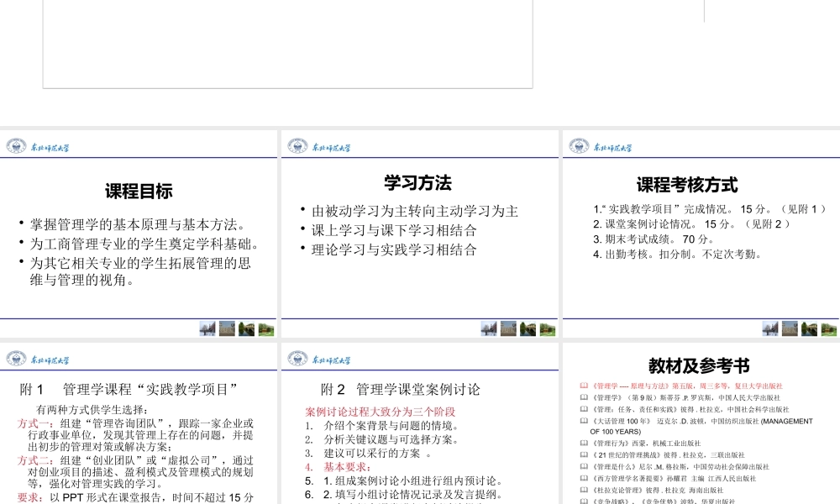Click the book icon beside 《大话管理100年》

585,421
